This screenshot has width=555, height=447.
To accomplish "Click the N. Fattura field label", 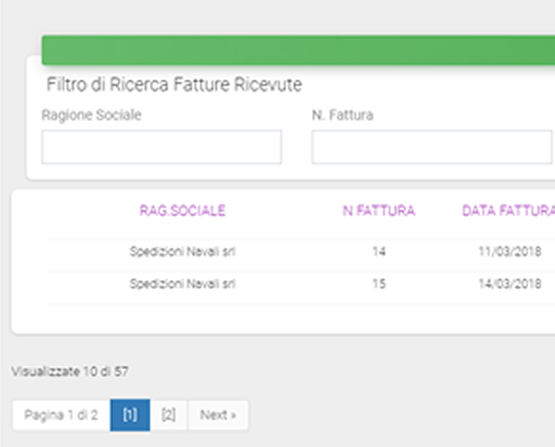I will point(343,115).
